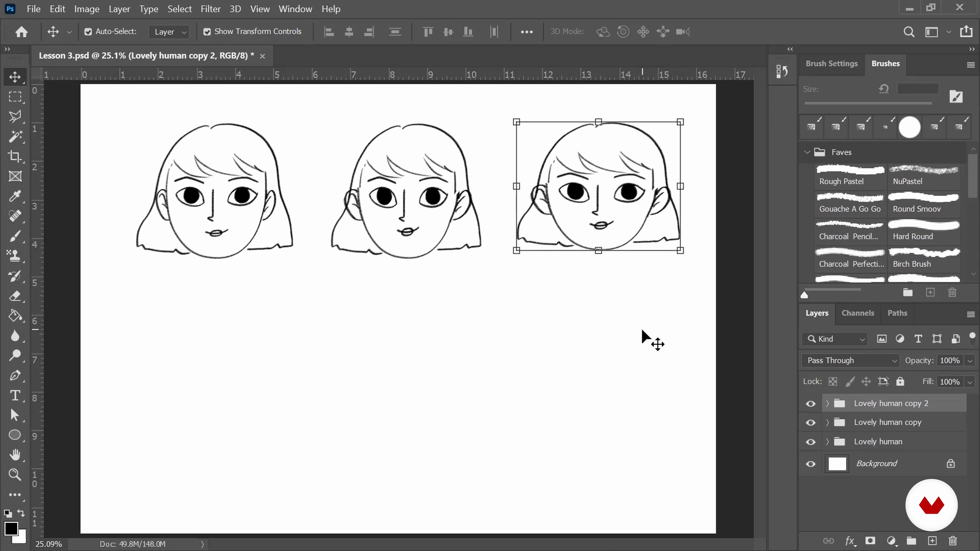Toggle lock all button
Image resolution: width=980 pixels, height=551 pixels.
[x=900, y=381]
